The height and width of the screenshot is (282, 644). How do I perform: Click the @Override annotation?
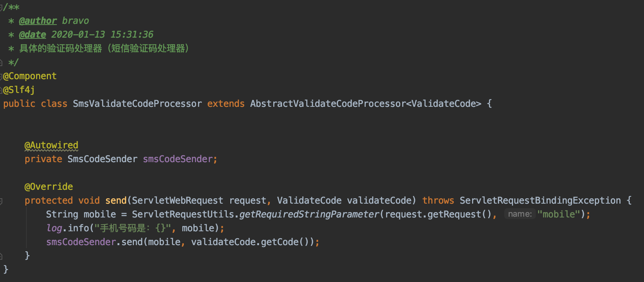pyautogui.click(x=48, y=187)
